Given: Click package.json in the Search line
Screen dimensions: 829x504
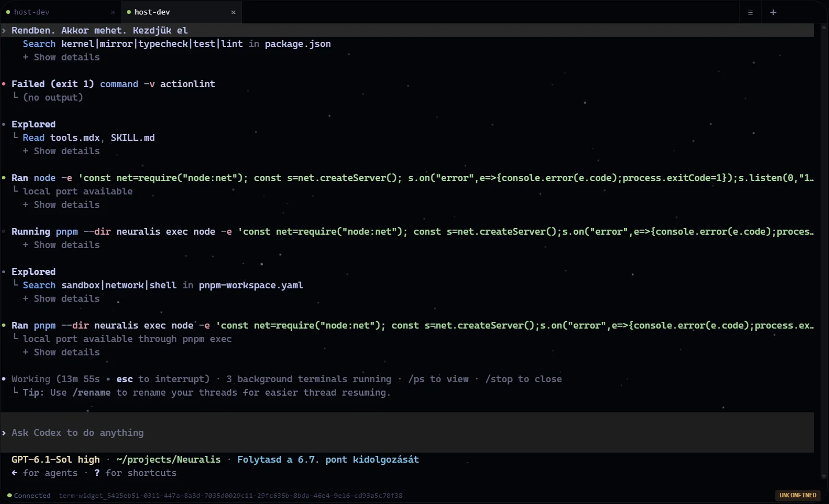Looking at the screenshot, I should click(x=297, y=44).
